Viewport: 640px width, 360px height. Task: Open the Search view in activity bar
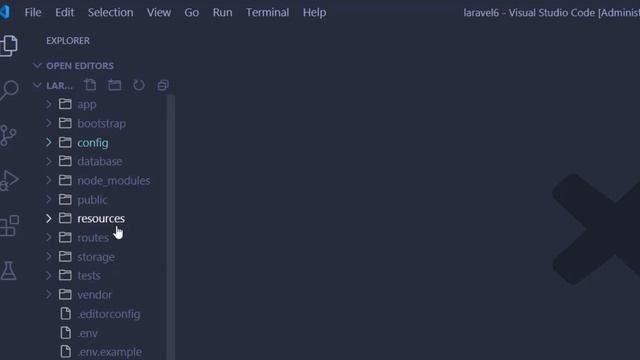(x=9, y=90)
